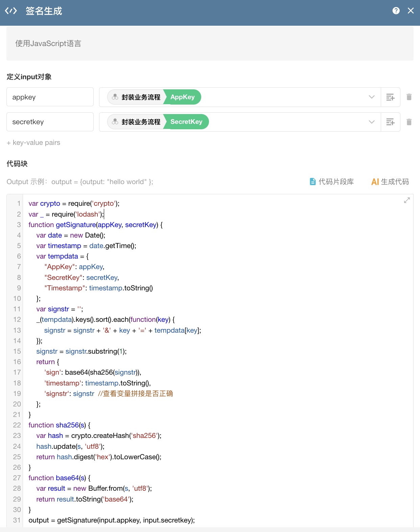Expand the code editor to fullscreen
This screenshot has width=420, height=532.
pos(407,200)
